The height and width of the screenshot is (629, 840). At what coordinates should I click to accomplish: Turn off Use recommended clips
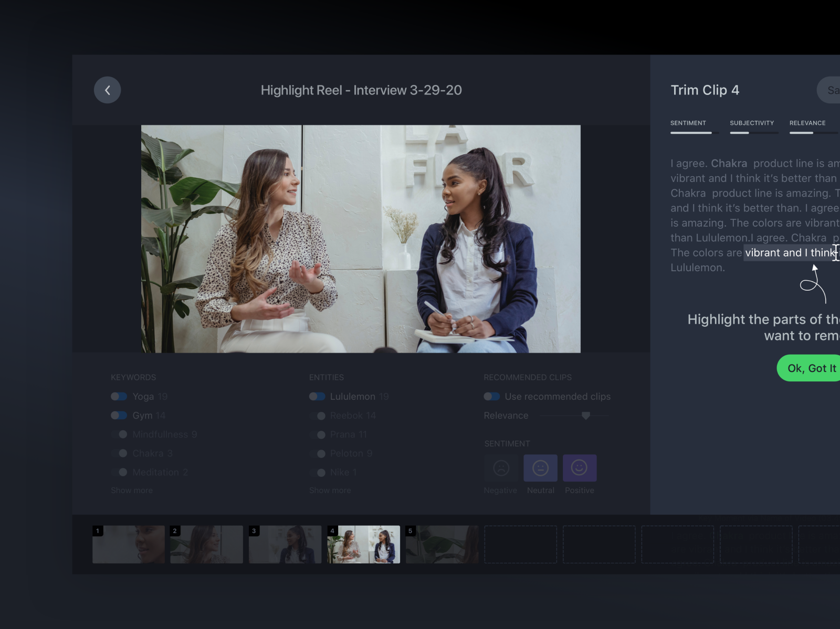pos(492,396)
